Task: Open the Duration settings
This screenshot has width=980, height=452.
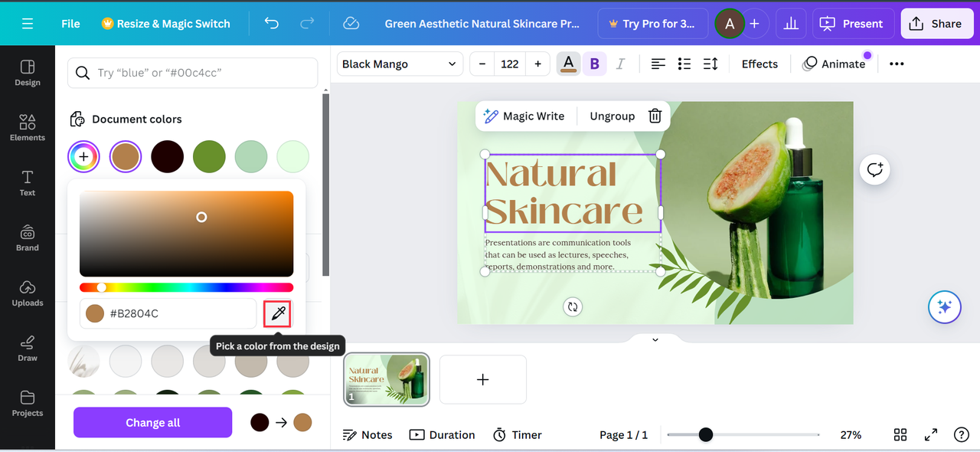Action: coord(442,434)
